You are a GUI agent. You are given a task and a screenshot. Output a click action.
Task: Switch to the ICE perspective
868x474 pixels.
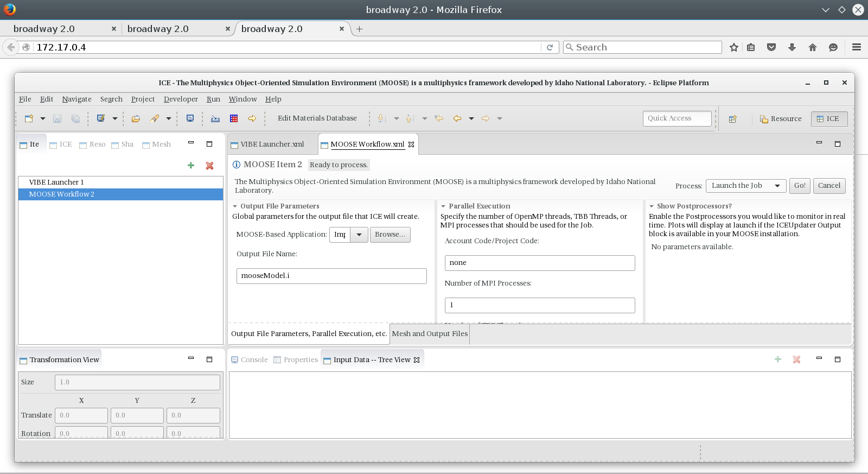pyautogui.click(x=829, y=119)
